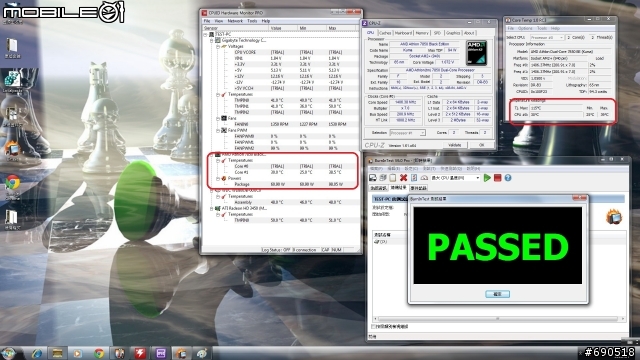Viewport: 640px width, 360px height.
Task: Collapse the Gigabyte Technology node
Action: pos(212,40)
